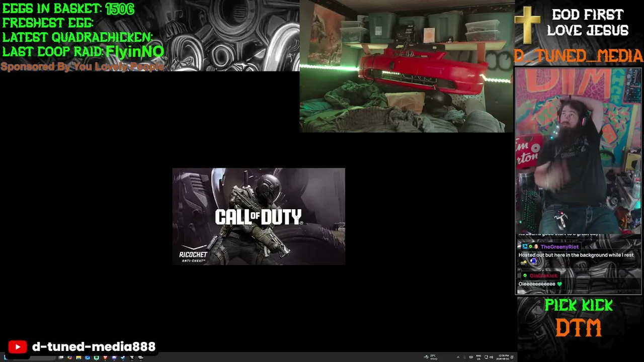Click the 'FRESHEST EGG:' label text
The image size is (644, 362).
[48, 23]
